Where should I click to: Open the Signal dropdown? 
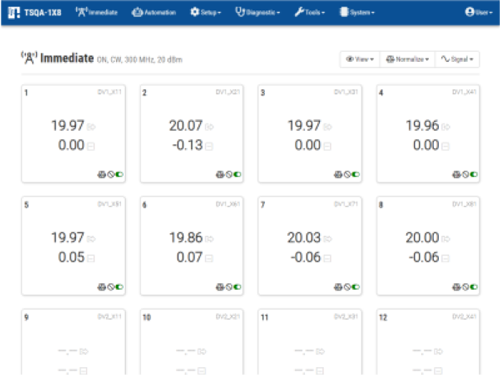[457, 59]
